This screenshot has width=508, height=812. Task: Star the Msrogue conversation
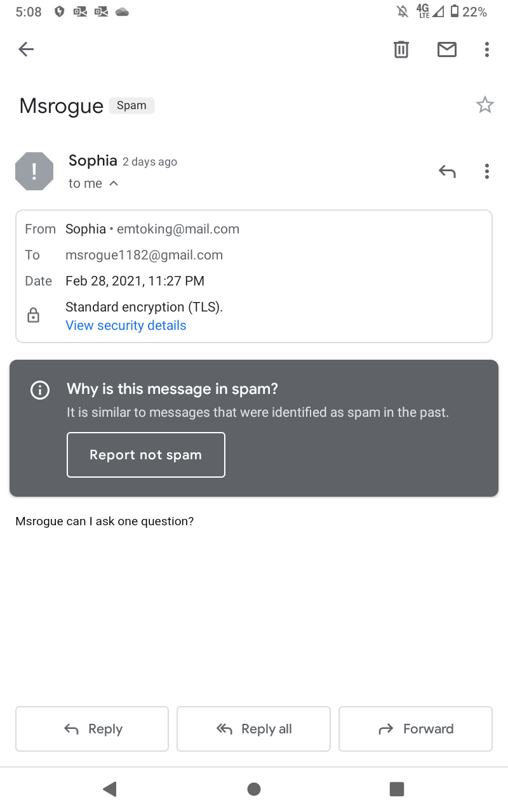[485, 105]
